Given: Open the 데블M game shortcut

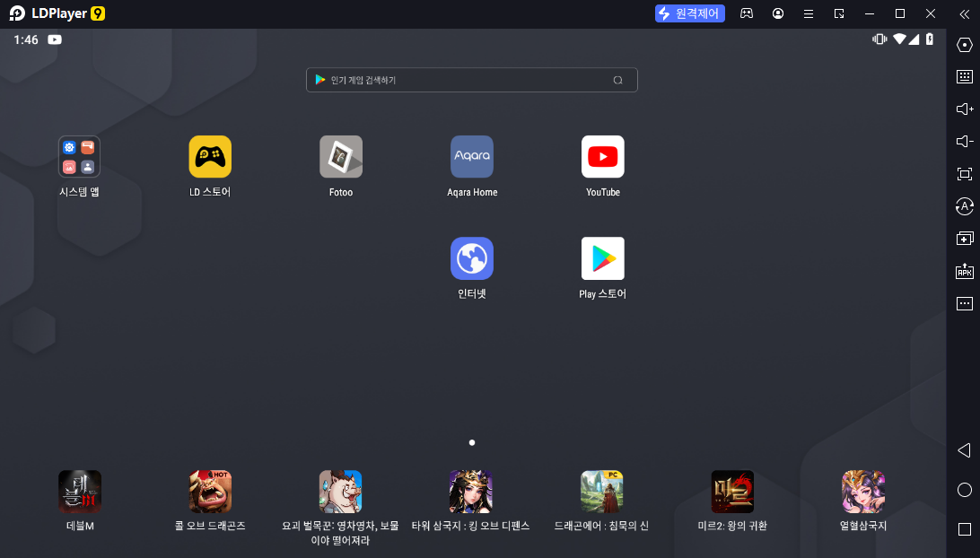Looking at the screenshot, I should pos(79,492).
